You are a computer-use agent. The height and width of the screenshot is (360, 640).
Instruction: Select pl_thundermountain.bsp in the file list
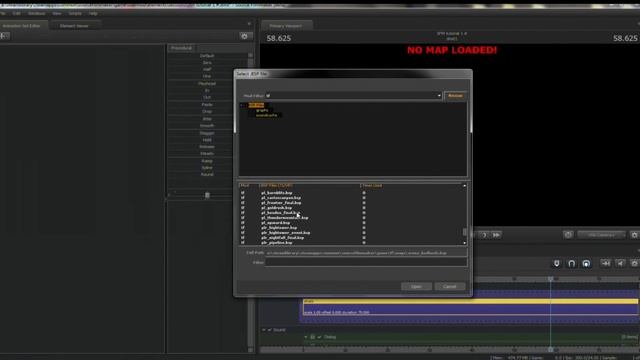(285, 218)
